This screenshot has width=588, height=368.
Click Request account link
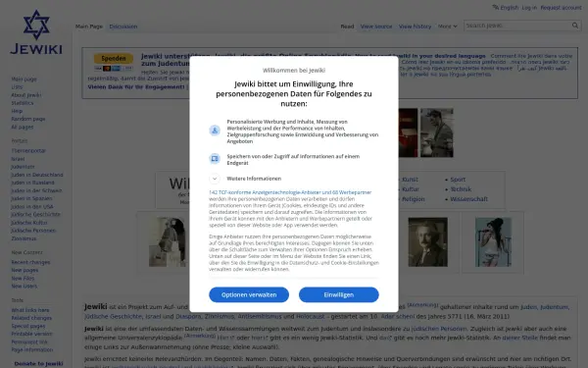click(561, 8)
